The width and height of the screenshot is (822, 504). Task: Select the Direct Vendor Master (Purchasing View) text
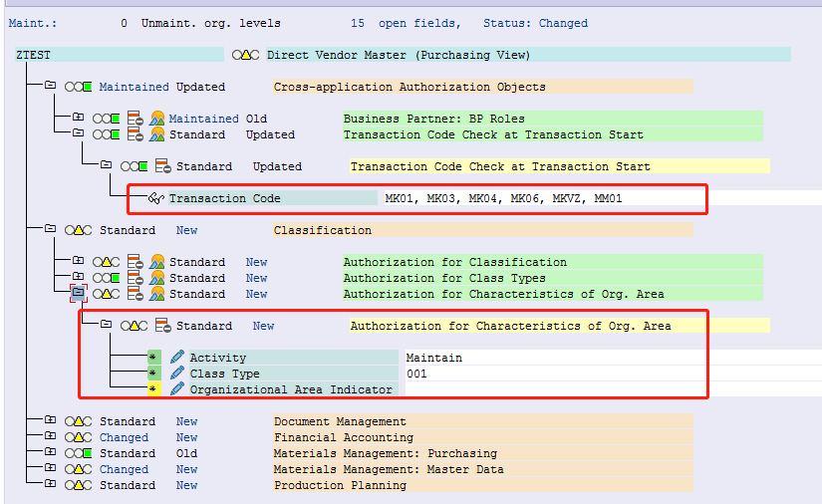(x=399, y=55)
